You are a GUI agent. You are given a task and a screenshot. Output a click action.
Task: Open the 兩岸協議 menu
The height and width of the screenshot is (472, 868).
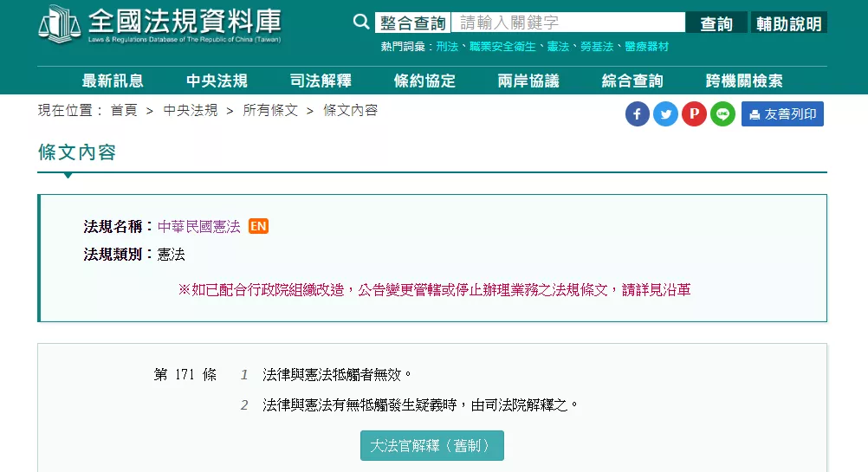pos(528,81)
